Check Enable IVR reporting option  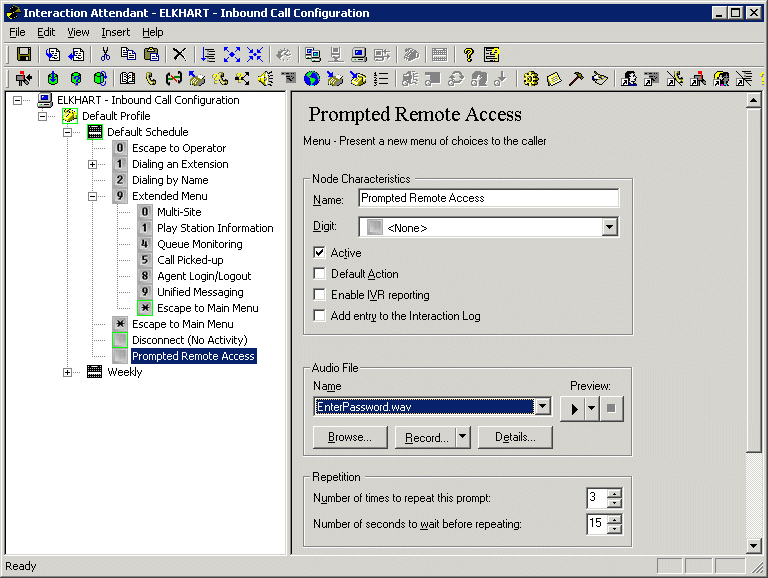pos(320,295)
